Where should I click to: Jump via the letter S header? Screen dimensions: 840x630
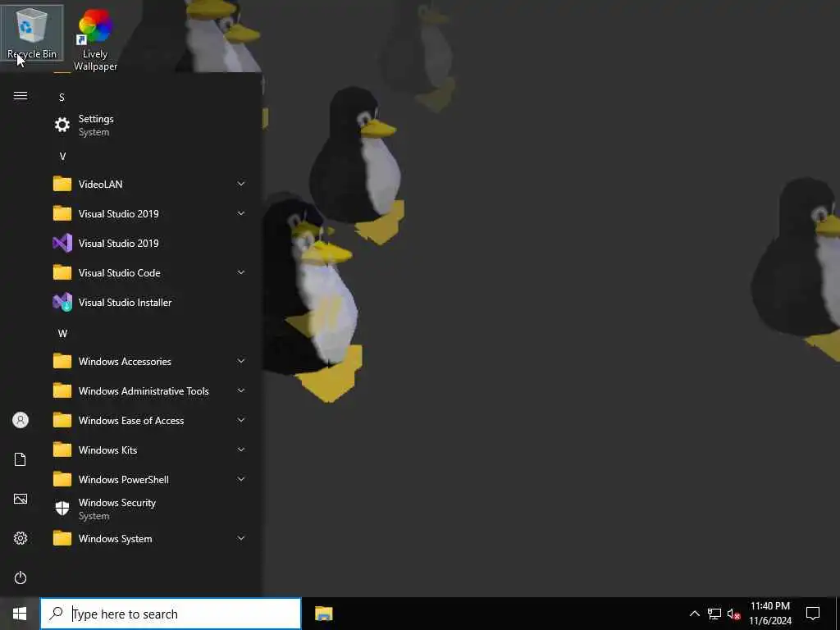pyautogui.click(x=62, y=98)
